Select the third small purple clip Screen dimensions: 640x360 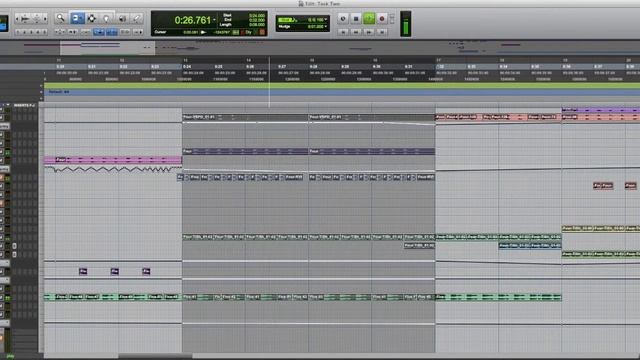point(146,271)
